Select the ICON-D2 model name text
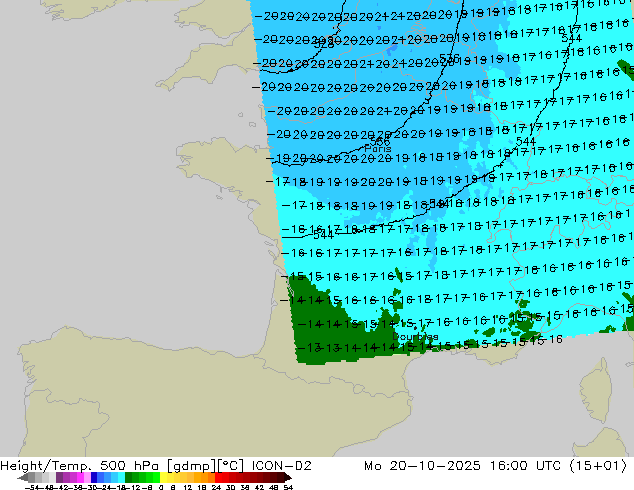 pyautogui.click(x=281, y=466)
